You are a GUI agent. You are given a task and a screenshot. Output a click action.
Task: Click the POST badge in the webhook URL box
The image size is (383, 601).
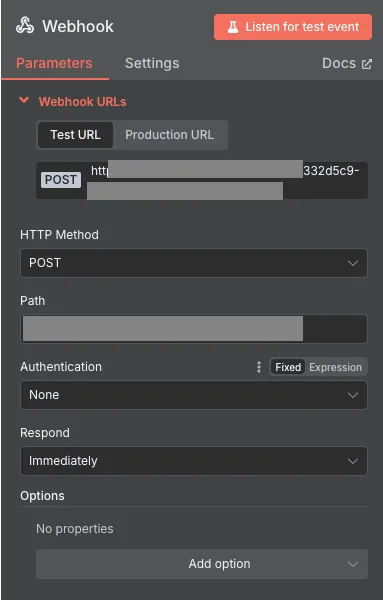pyautogui.click(x=61, y=180)
